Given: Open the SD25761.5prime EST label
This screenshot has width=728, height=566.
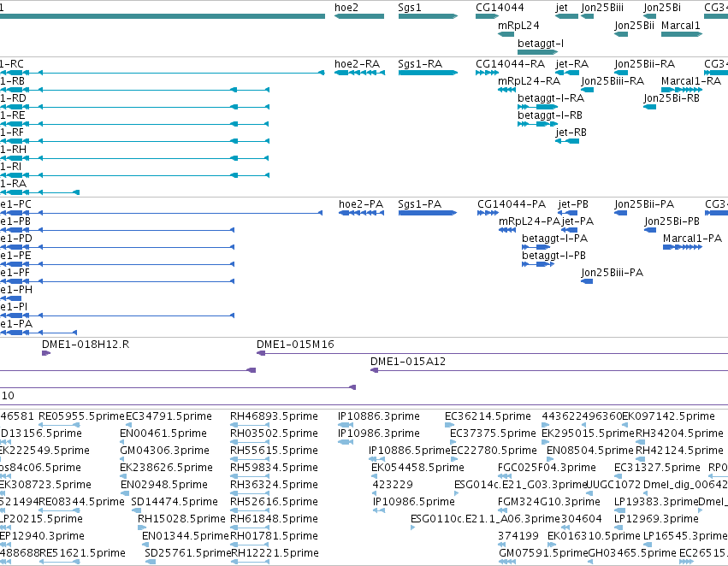Looking at the screenshot, I should point(187,553).
